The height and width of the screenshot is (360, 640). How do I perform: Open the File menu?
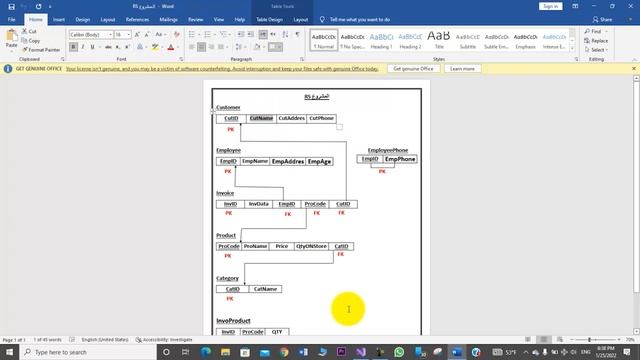tap(11, 19)
